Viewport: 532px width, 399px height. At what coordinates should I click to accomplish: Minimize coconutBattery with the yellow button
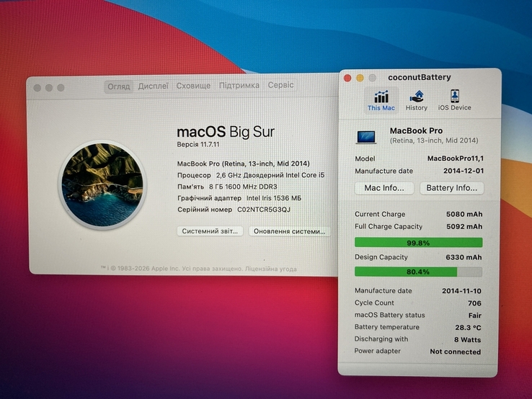pyautogui.click(x=360, y=79)
